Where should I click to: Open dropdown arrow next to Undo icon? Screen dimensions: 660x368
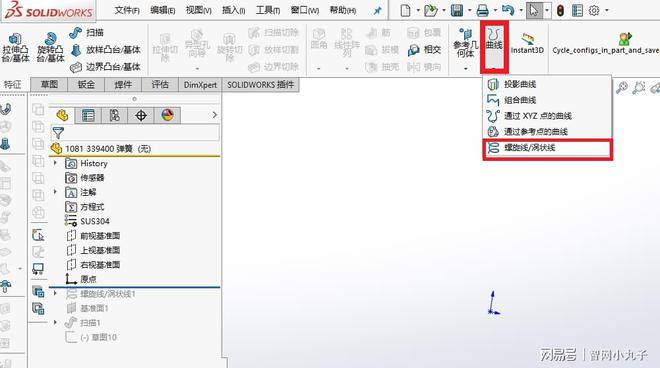tap(521, 10)
